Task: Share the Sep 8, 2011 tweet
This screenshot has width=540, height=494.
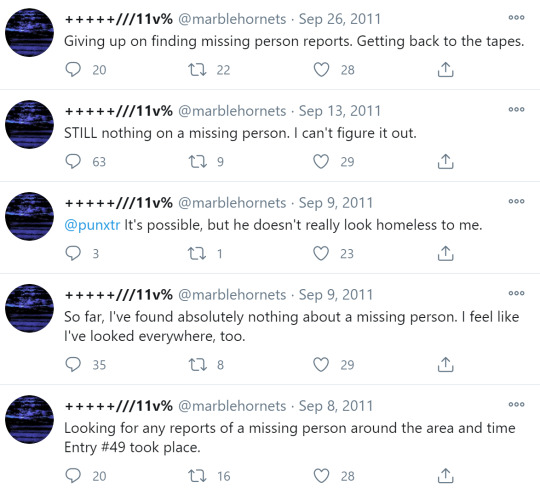Action: [446, 476]
